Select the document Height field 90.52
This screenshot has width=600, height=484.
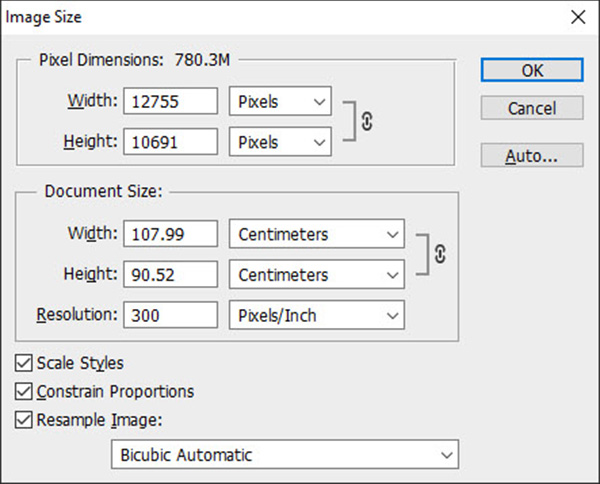(171, 274)
